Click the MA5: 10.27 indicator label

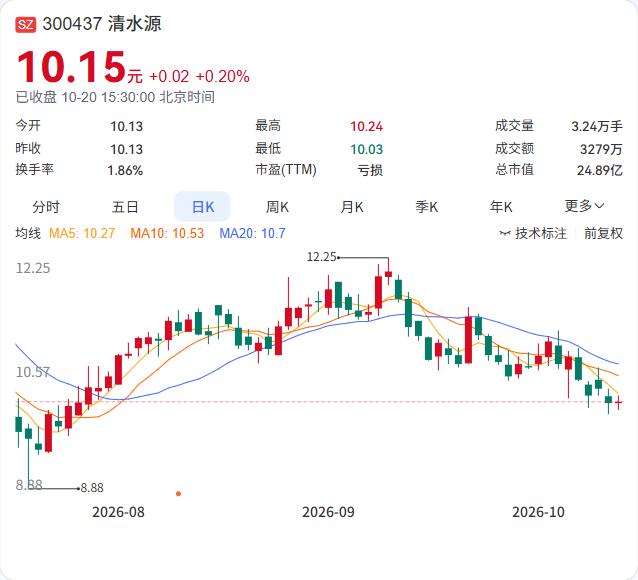82,233
